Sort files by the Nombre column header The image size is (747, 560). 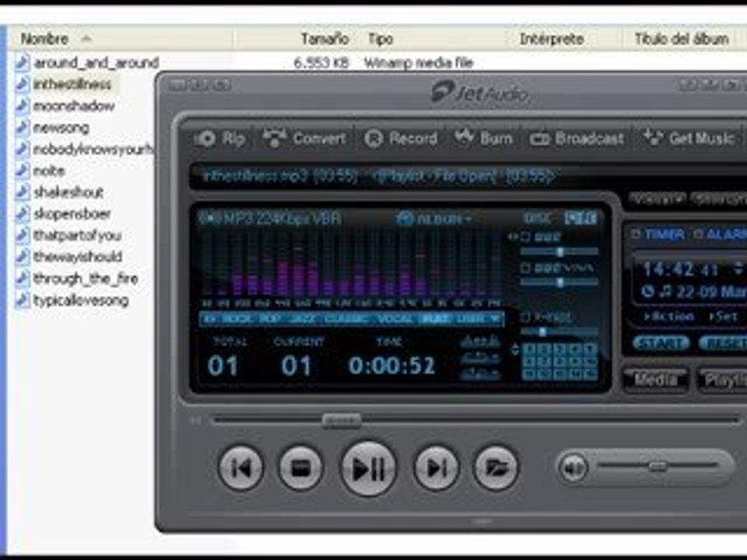tap(45, 39)
